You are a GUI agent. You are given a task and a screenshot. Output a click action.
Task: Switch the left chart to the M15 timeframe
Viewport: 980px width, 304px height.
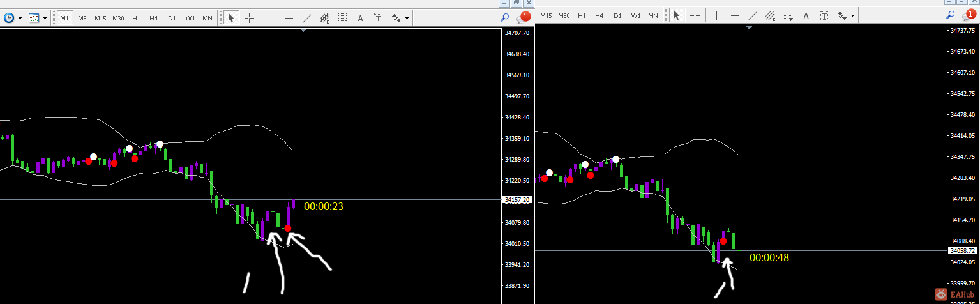(x=100, y=18)
